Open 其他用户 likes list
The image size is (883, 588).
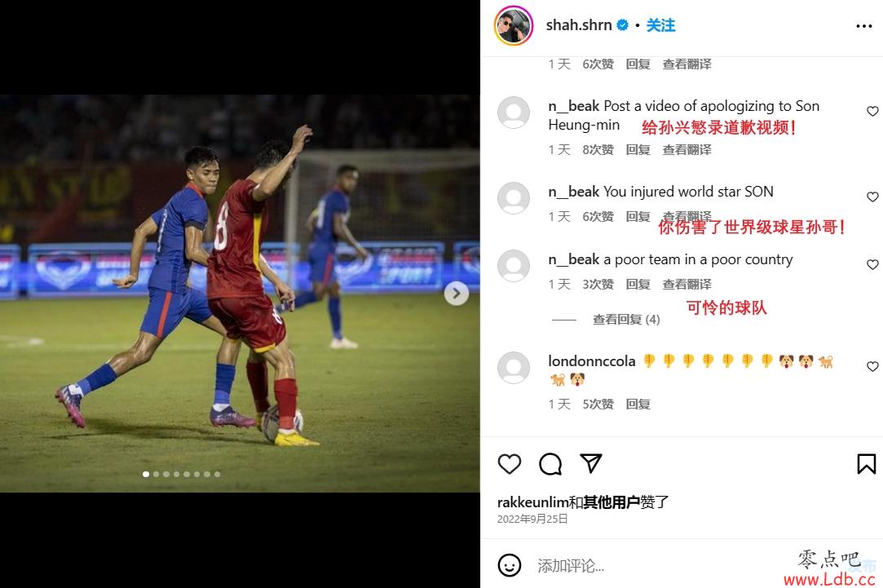tap(611, 502)
